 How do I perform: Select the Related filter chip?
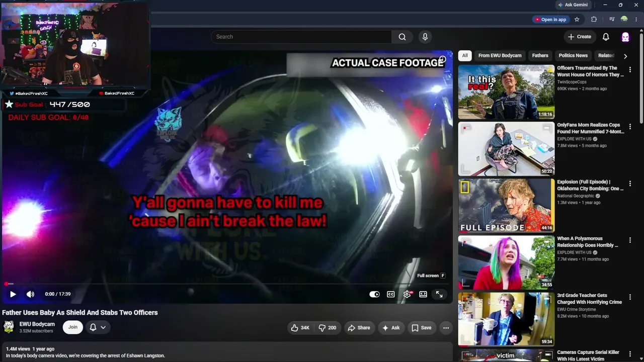(605, 56)
